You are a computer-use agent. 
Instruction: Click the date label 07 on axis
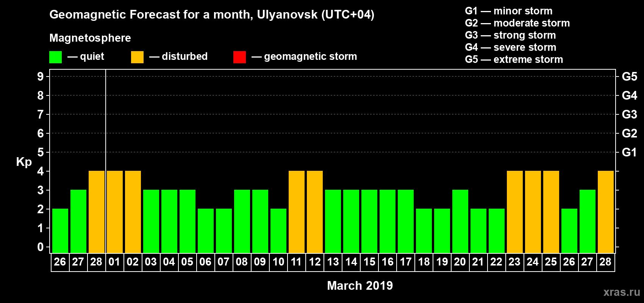pyautogui.click(x=224, y=262)
